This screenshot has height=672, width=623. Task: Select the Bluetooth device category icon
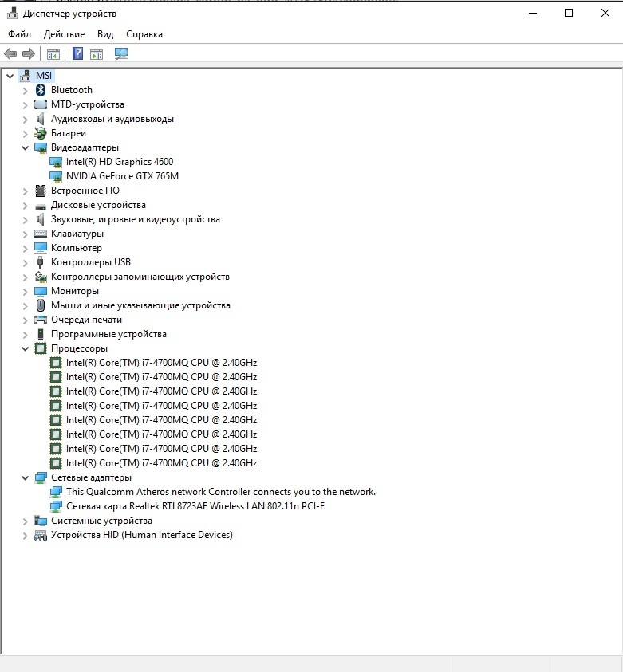41,90
